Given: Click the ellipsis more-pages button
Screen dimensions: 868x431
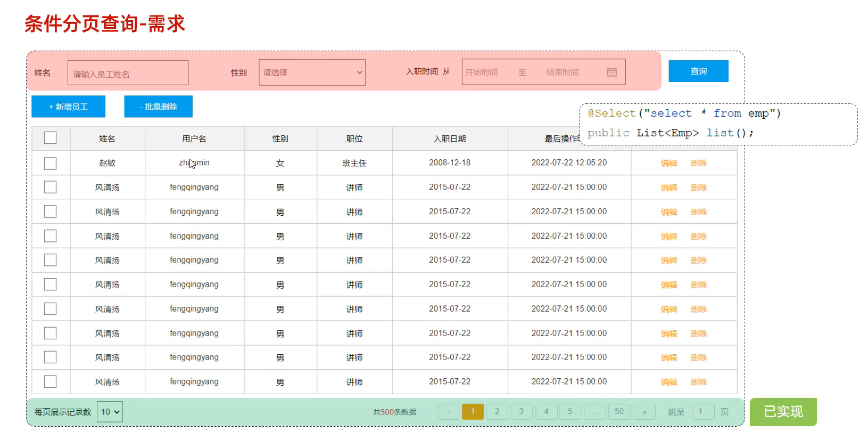Looking at the screenshot, I should tap(594, 412).
